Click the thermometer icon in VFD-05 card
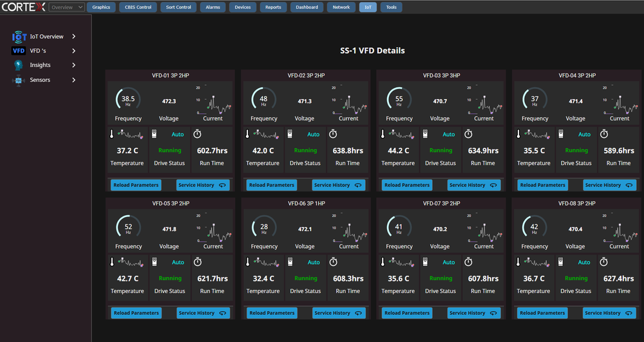This screenshot has height=342, width=644. click(112, 261)
